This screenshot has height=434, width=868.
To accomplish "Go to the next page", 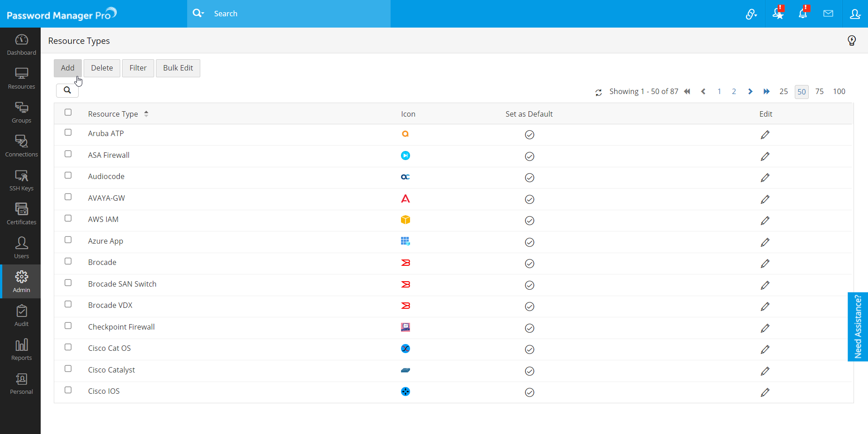I will (750, 92).
